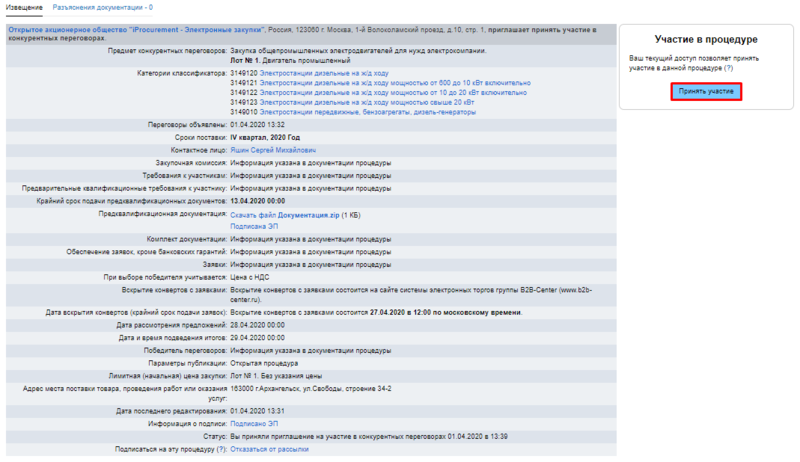The height and width of the screenshot is (462, 800).
Task: Open Подписано ЭП signature information link
Action: click(254, 423)
